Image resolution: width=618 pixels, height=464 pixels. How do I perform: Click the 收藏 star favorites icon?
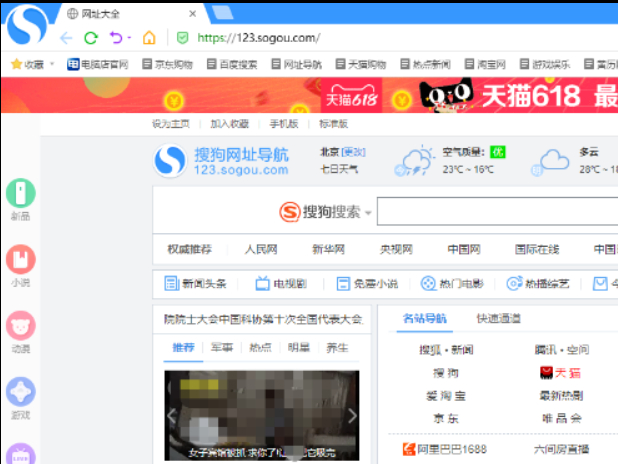click(16, 64)
